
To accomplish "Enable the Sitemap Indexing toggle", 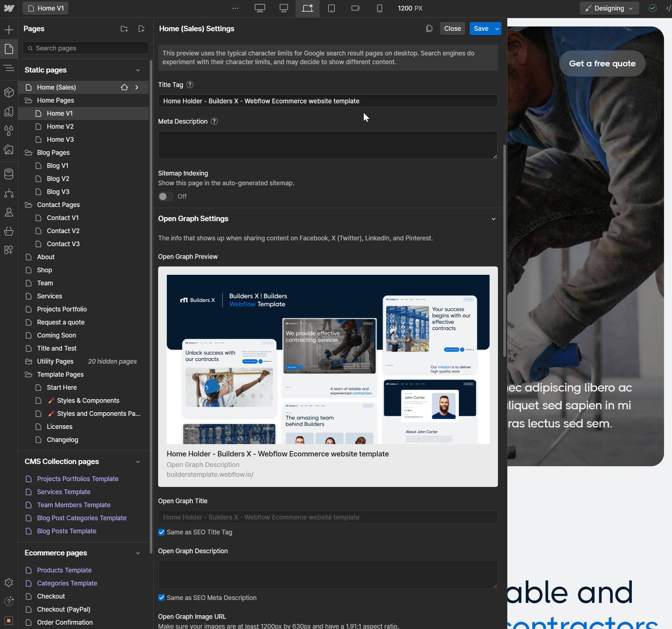I will pyautogui.click(x=165, y=196).
